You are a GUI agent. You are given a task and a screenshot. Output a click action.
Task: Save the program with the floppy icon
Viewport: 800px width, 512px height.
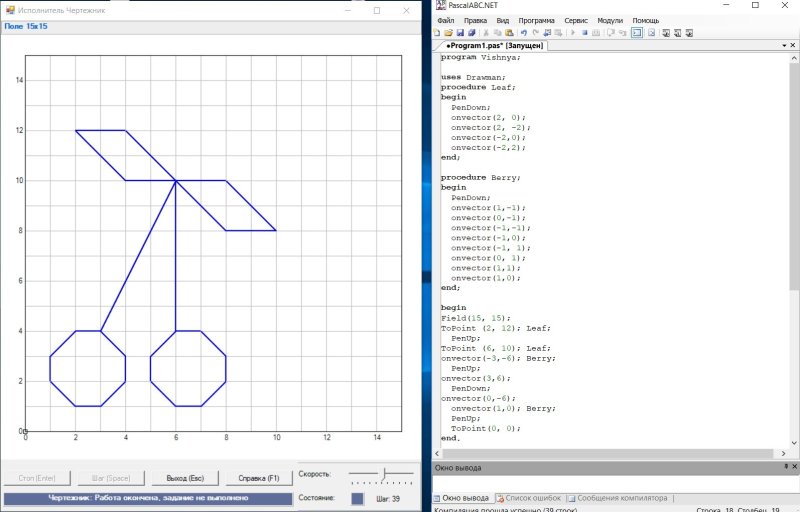click(459, 32)
